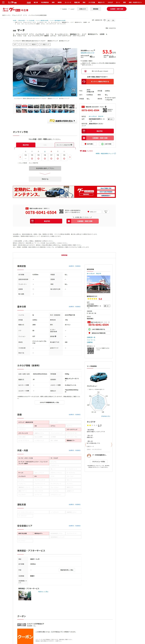
Task: Click Webで気軽に予約 on maintenance banner
Action: coord(106,188)
